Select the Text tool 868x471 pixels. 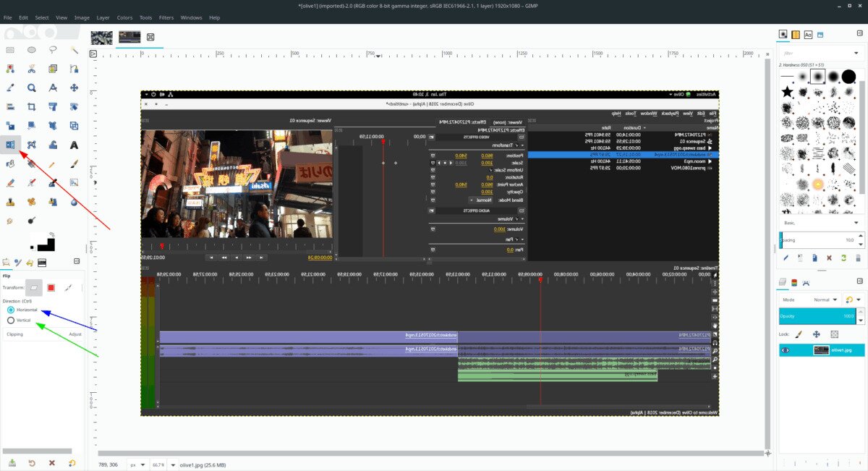[74, 145]
